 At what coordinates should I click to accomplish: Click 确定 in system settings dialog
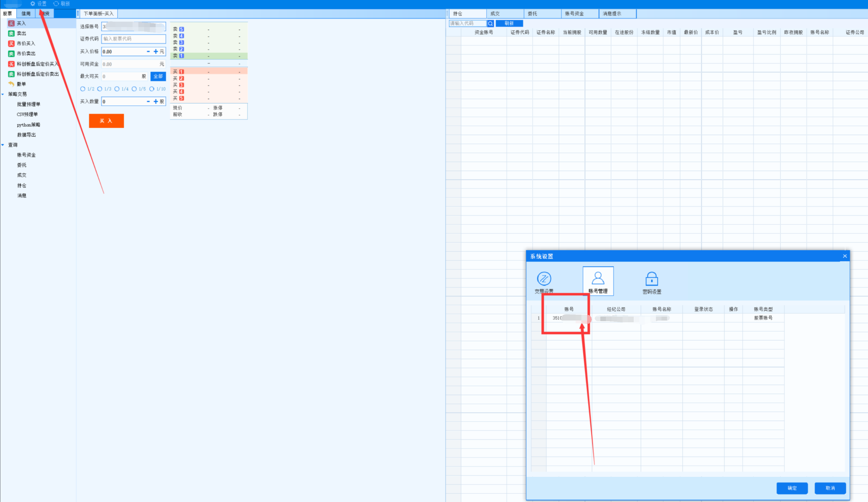pyautogui.click(x=792, y=488)
